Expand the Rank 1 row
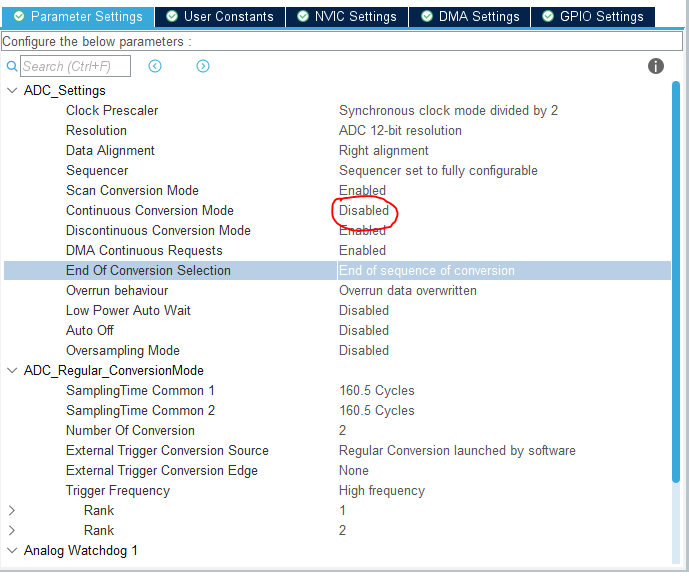689x576 pixels. 12,511
